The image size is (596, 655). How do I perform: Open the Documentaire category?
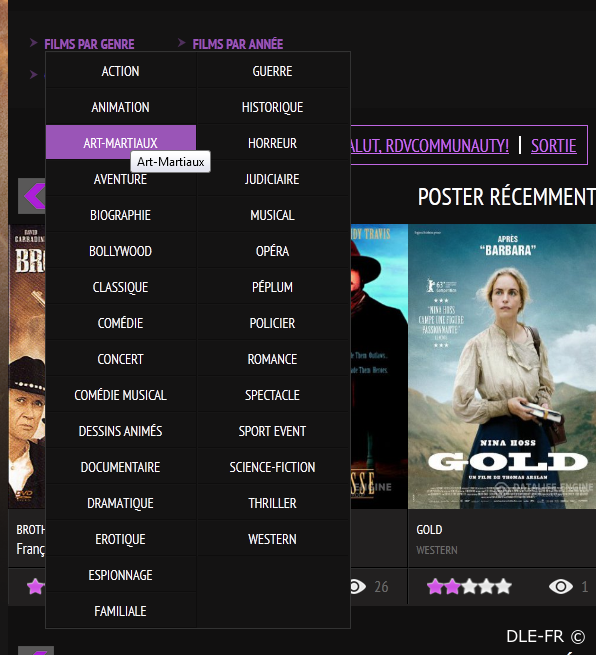coord(120,467)
